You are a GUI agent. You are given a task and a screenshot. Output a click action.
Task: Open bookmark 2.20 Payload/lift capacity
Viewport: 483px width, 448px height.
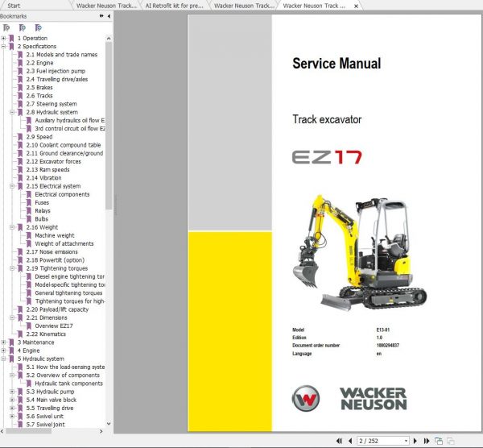click(57, 309)
